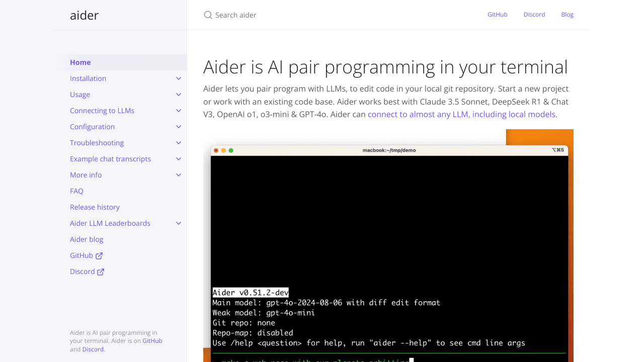644x362 pixels.
Task: Expand the Aider LLM Leaderboards chevron
Action: tap(179, 223)
